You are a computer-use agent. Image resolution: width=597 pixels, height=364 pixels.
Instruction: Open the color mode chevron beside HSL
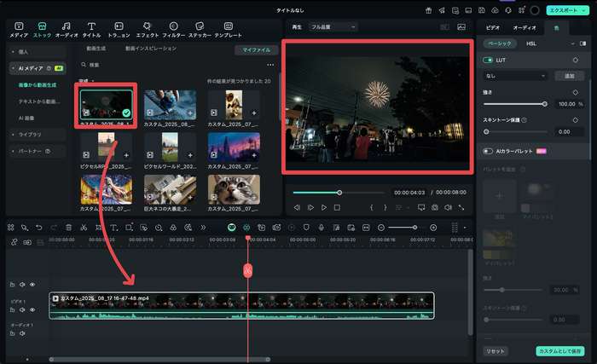(572, 43)
